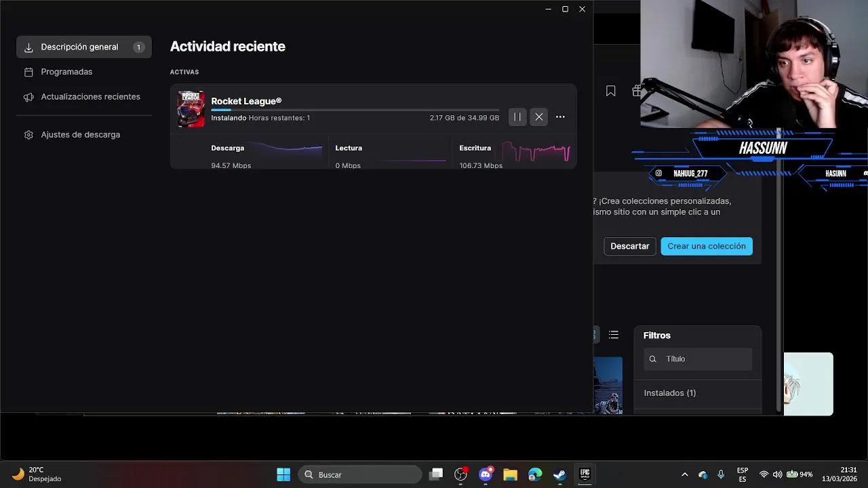Cancel the Rocket League download
Viewport: 868px width, 488px height.
[x=539, y=117]
